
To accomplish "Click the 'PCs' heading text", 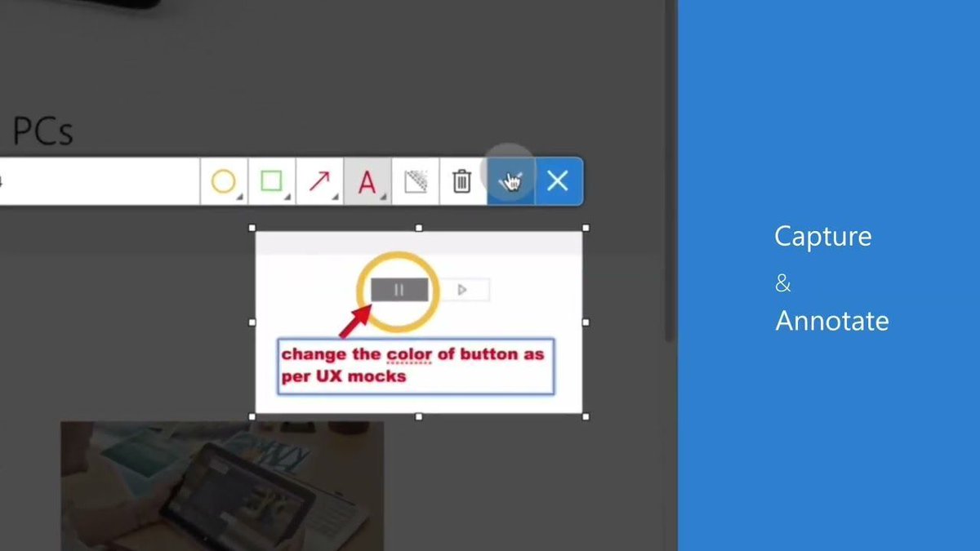I will [x=42, y=131].
